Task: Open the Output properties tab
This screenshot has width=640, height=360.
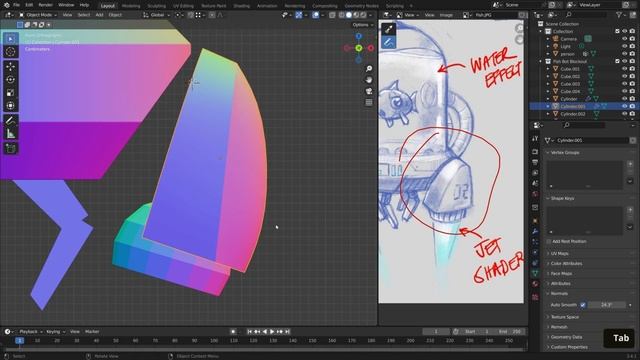Action: click(x=535, y=162)
